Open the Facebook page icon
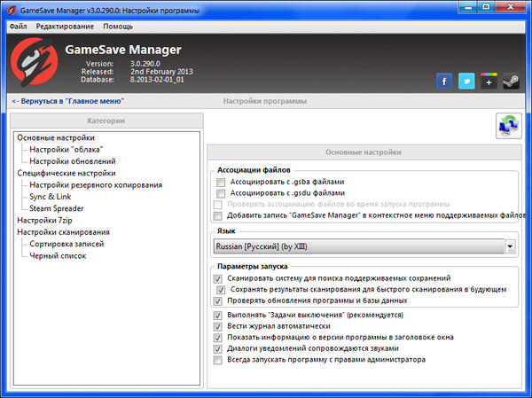The width and height of the screenshot is (532, 398). tap(445, 82)
